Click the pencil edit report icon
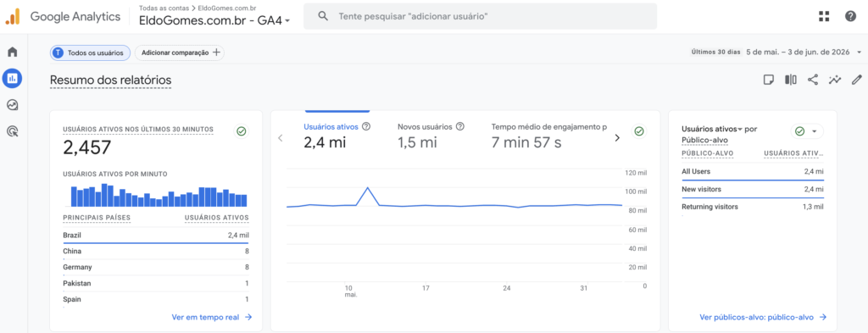 pos(857,80)
